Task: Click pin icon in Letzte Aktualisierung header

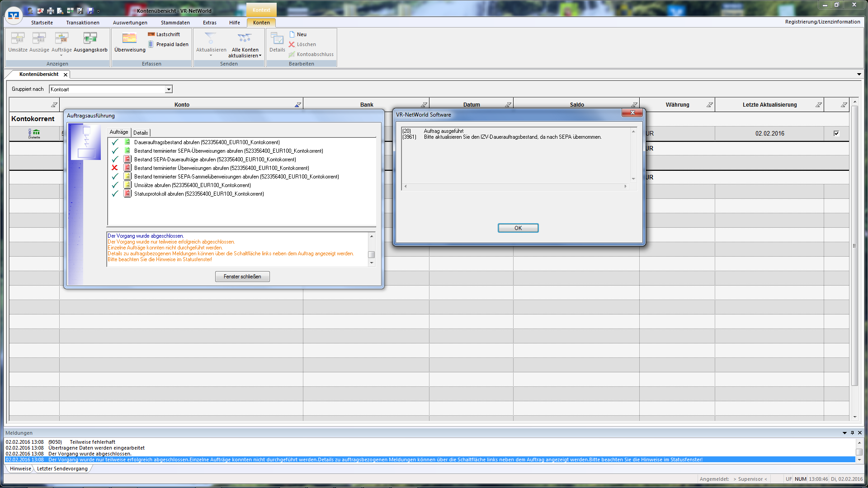Action: coord(819,105)
